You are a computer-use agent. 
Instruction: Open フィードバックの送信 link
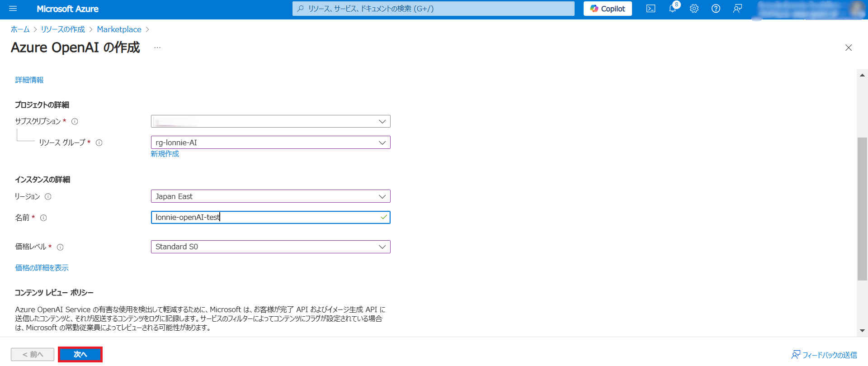coord(824,355)
